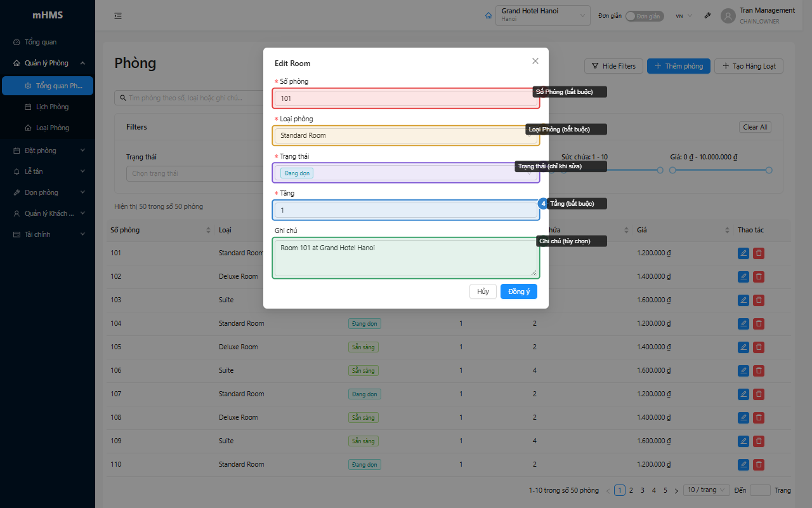Click the wrench settings icon in header
This screenshot has height=508, width=812.
[x=708, y=16]
